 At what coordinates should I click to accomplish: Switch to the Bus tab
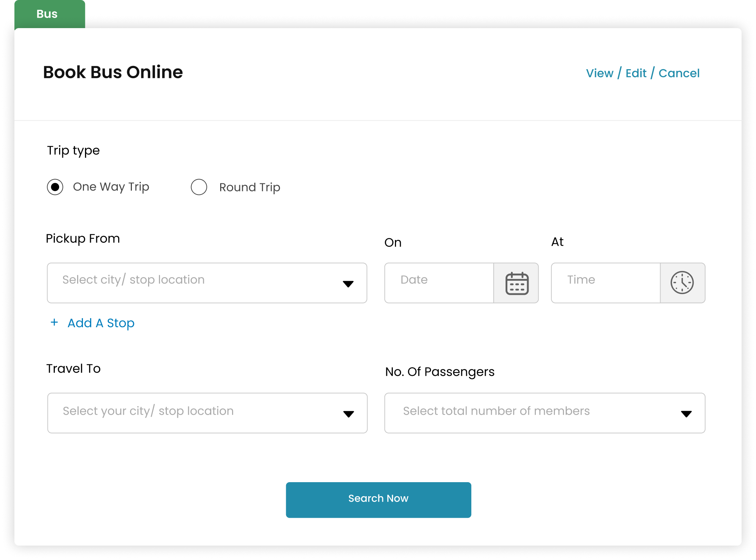[50, 14]
